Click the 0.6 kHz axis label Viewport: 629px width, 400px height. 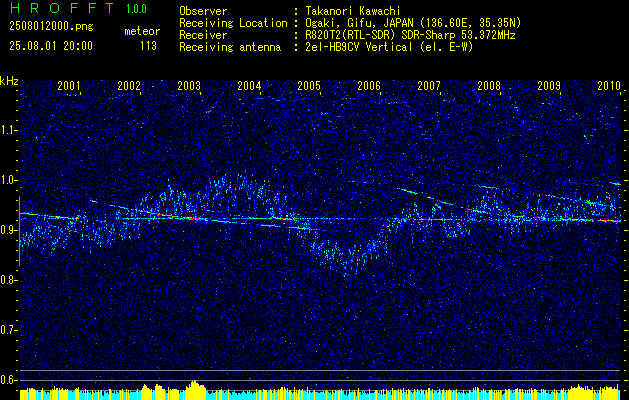tap(8, 380)
